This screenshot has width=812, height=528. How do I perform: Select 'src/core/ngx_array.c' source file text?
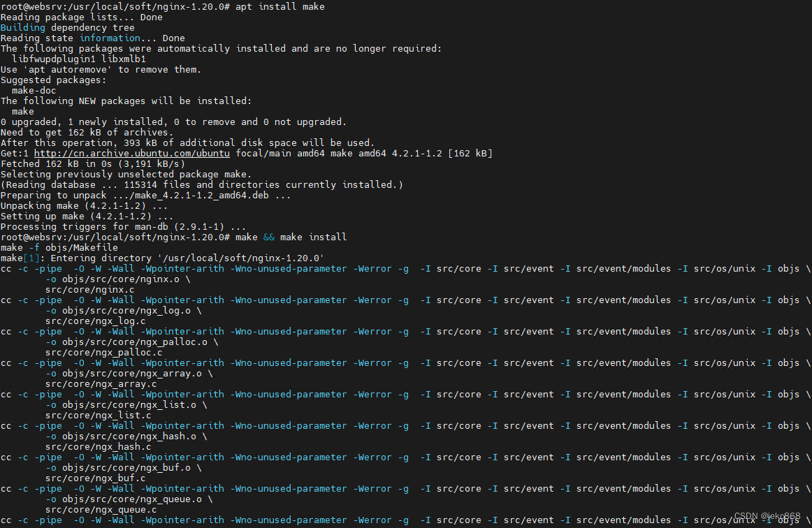[x=101, y=384]
